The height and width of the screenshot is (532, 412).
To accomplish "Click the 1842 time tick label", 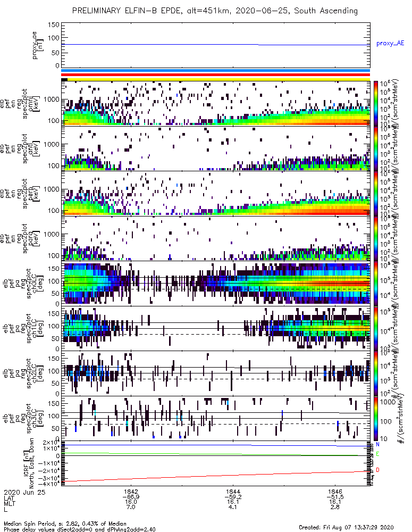I will coord(131,492).
